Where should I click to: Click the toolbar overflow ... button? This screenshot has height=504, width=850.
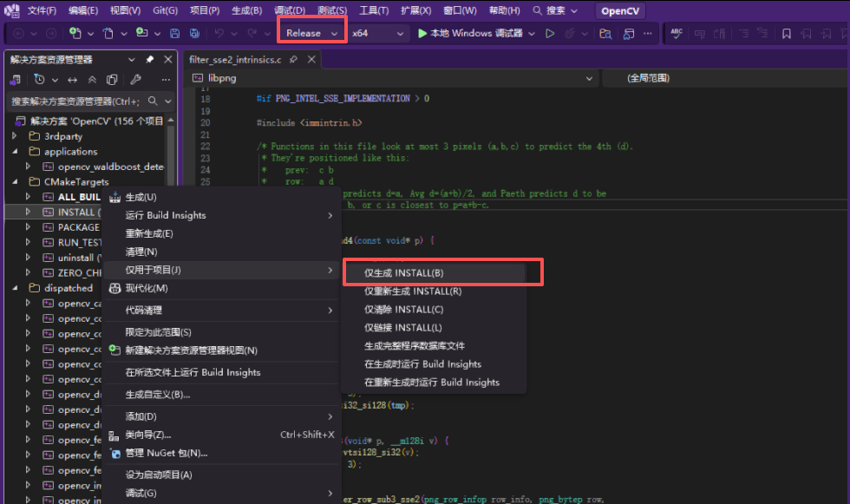coord(646,32)
